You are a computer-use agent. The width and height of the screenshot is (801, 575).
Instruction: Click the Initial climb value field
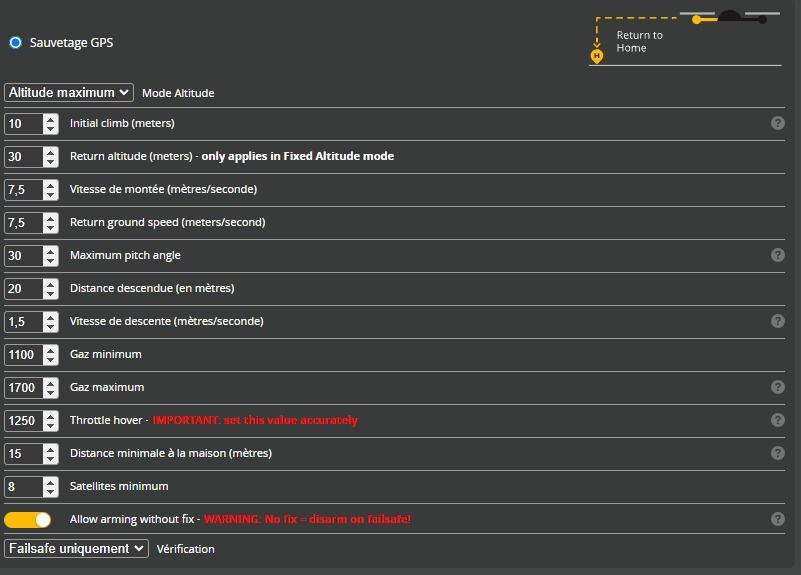24,124
